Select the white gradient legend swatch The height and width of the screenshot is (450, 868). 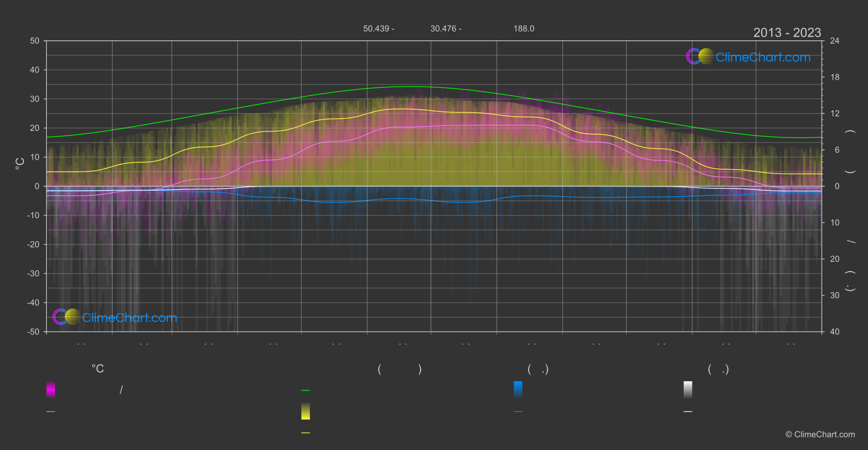[x=688, y=389]
